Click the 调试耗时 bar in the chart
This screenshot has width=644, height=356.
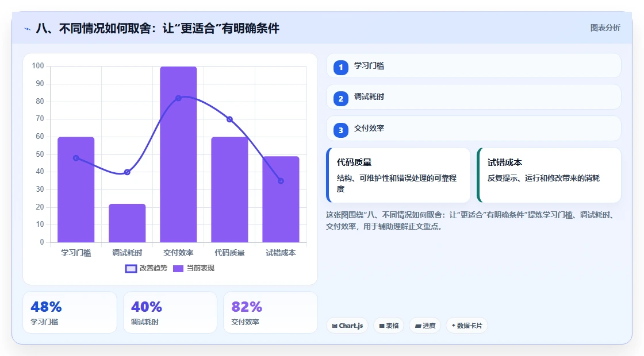point(127,223)
